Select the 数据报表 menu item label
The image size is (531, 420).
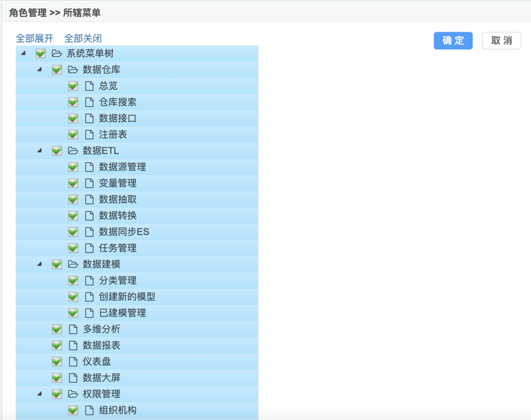click(x=101, y=346)
